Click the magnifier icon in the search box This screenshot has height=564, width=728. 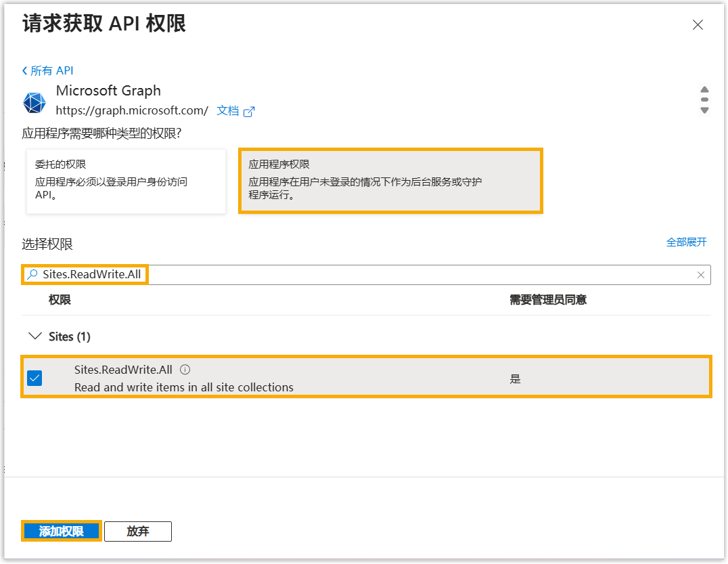[32, 275]
